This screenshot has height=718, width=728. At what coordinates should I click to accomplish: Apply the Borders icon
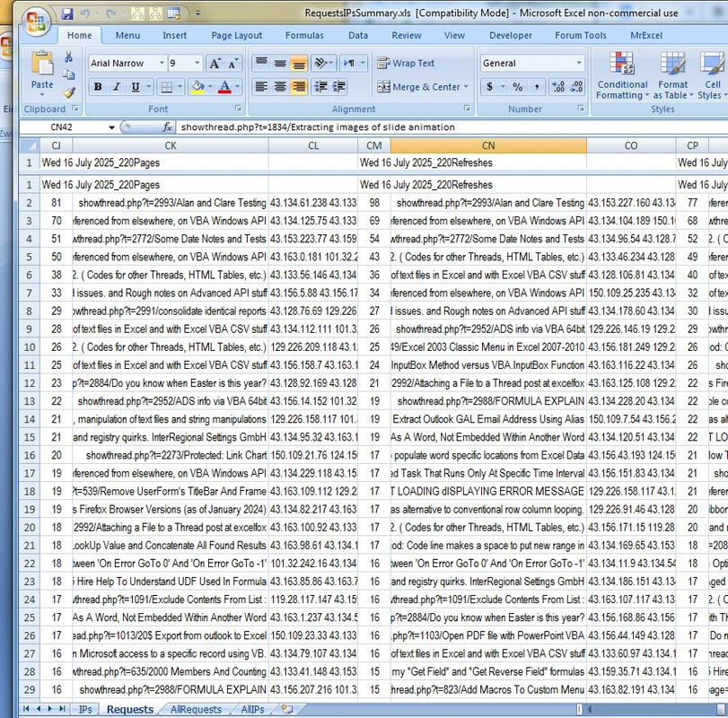[166, 87]
